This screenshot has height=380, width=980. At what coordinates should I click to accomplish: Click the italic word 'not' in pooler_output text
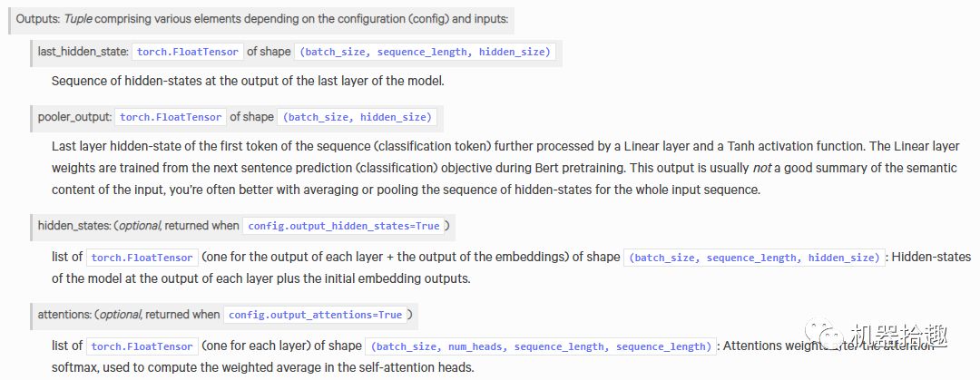(x=763, y=168)
